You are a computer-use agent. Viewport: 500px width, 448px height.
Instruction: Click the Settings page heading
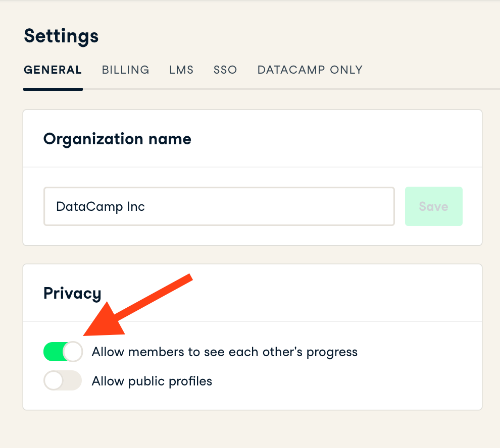click(61, 36)
